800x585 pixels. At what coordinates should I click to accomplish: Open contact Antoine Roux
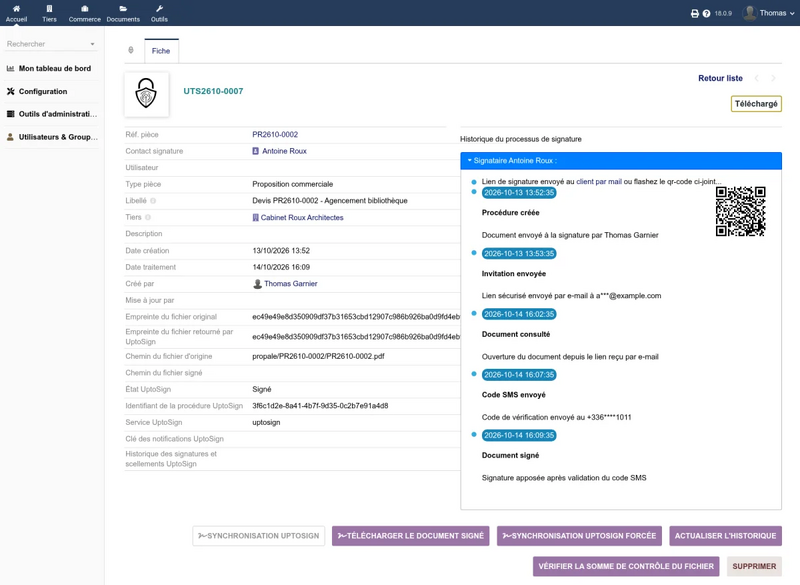284,151
